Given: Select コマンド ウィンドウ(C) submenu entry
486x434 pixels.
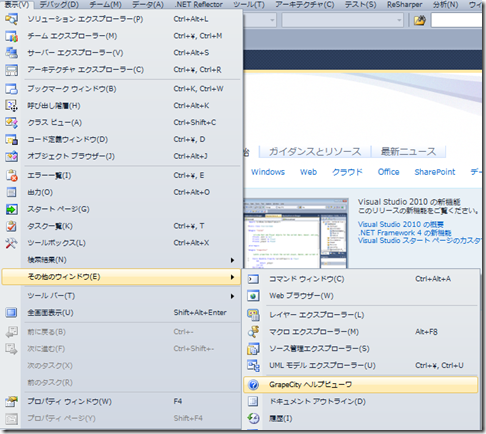Looking at the screenshot, I should coord(361,279).
